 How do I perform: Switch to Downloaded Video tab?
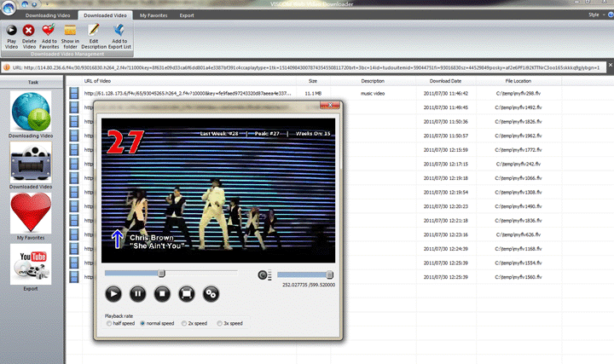click(x=105, y=15)
